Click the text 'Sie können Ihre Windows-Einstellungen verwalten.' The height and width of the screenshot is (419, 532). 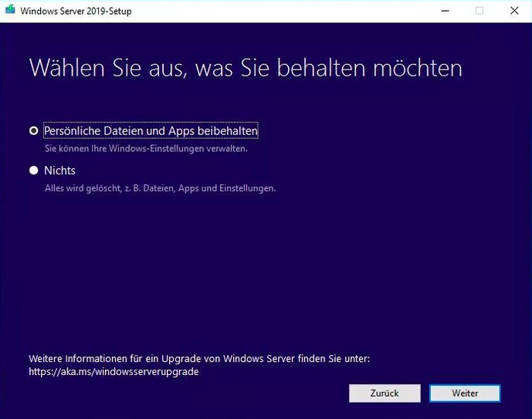pos(146,148)
